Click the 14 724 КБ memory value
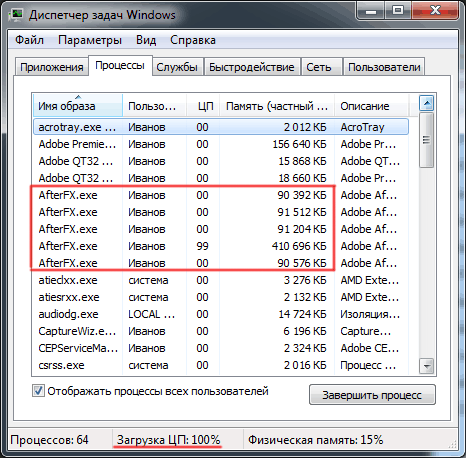Image resolution: width=466 pixels, height=458 pixels. click(302, 314)
